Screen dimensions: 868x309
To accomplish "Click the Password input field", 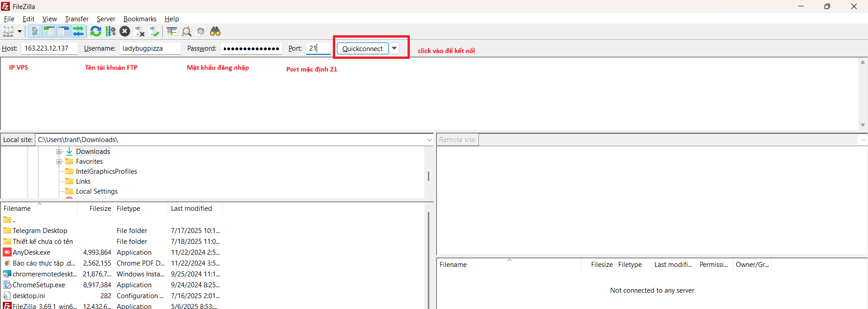I will click(x=251, y=48).
